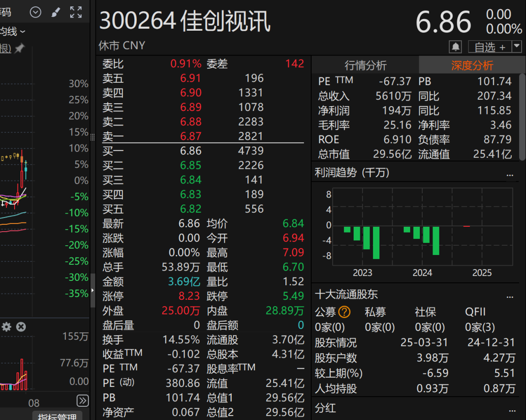Select the 深度分析 tab

(472, 65)
